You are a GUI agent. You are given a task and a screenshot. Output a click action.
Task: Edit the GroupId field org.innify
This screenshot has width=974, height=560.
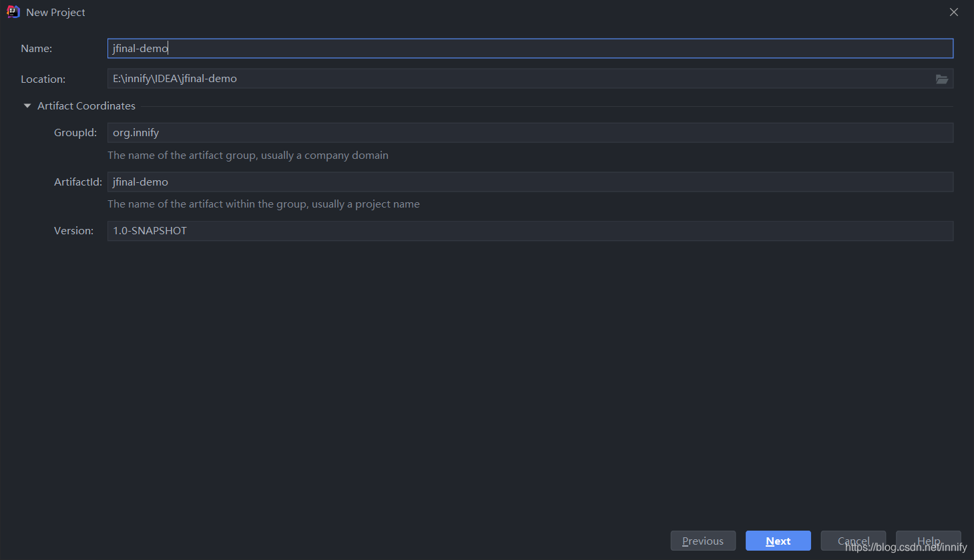coord(530,133)
